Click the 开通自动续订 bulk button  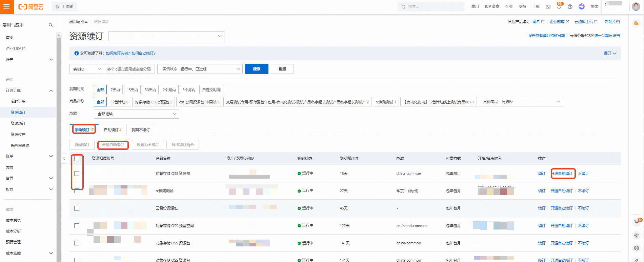pos(113,145)
